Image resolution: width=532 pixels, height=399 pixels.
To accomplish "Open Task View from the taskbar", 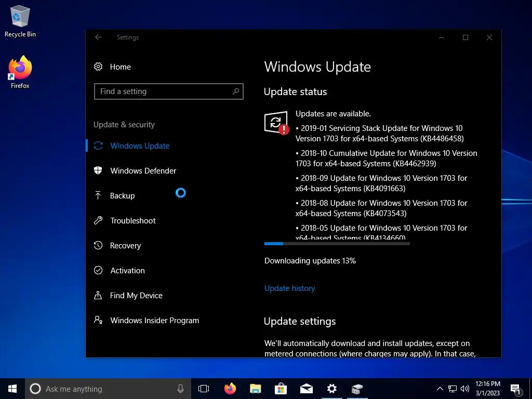I will (x=204, y=389).
